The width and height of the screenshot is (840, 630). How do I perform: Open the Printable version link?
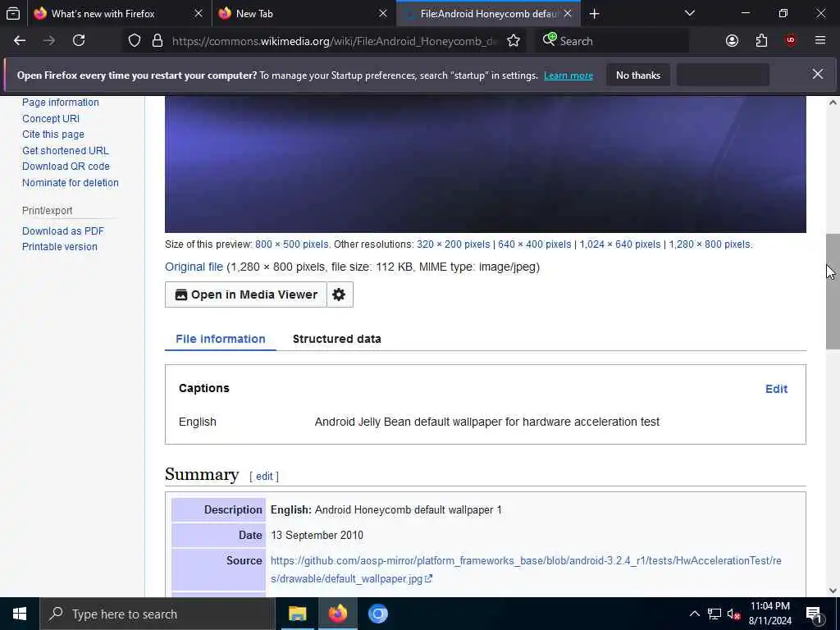click(60, 247)
